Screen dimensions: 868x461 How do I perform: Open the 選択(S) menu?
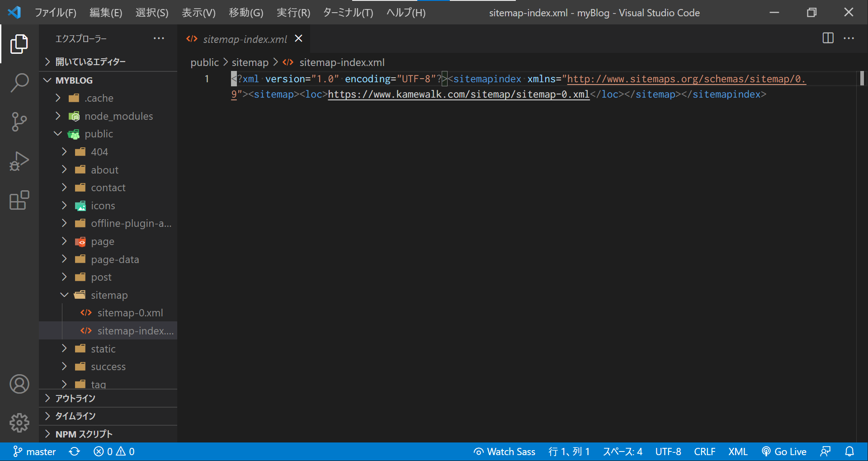[x=152, y=13]
